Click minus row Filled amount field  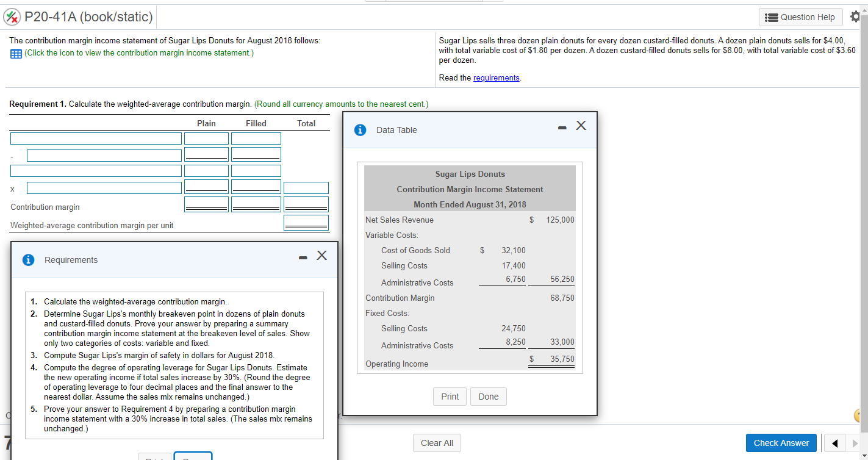point(256,154)
